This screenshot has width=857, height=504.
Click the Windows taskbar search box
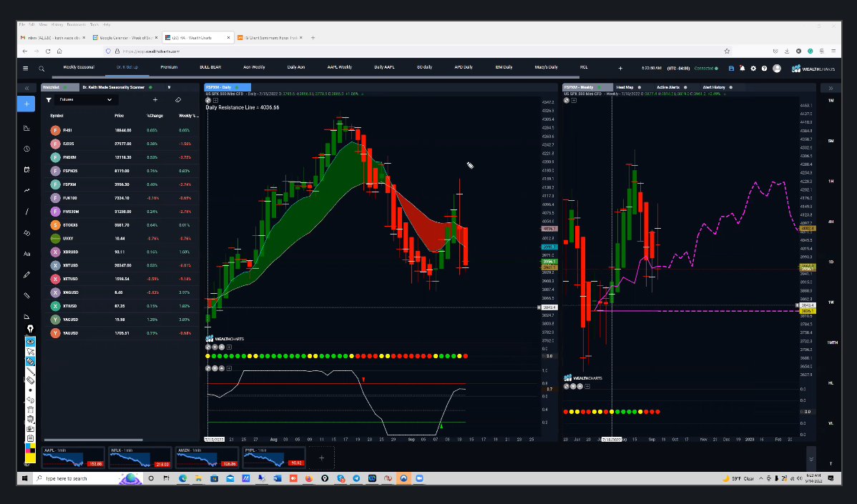click(77, 478)
